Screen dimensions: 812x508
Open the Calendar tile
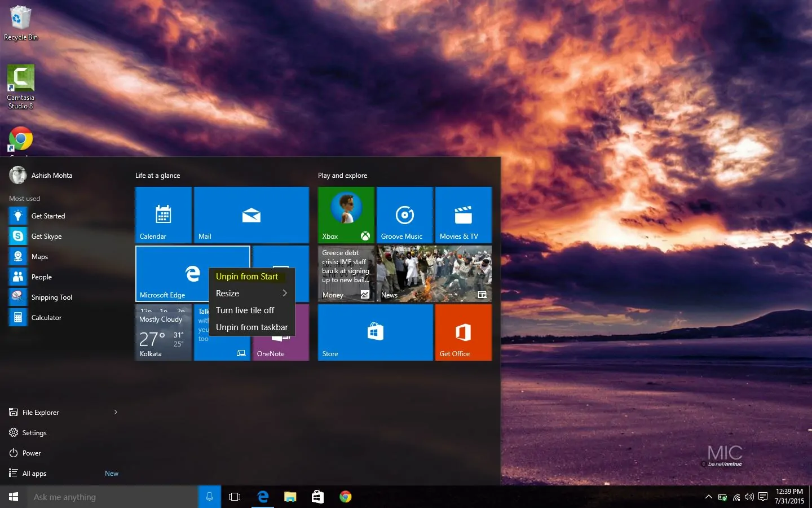click(x=164, y=215)
